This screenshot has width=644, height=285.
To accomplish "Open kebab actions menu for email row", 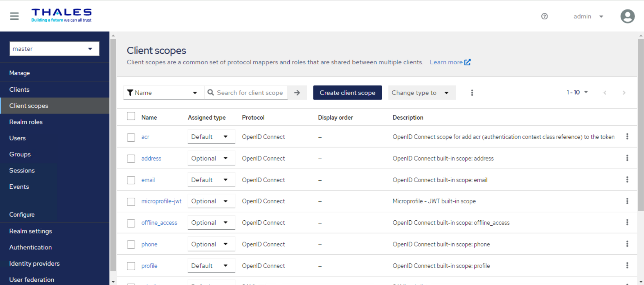I will tap(627, 180).
